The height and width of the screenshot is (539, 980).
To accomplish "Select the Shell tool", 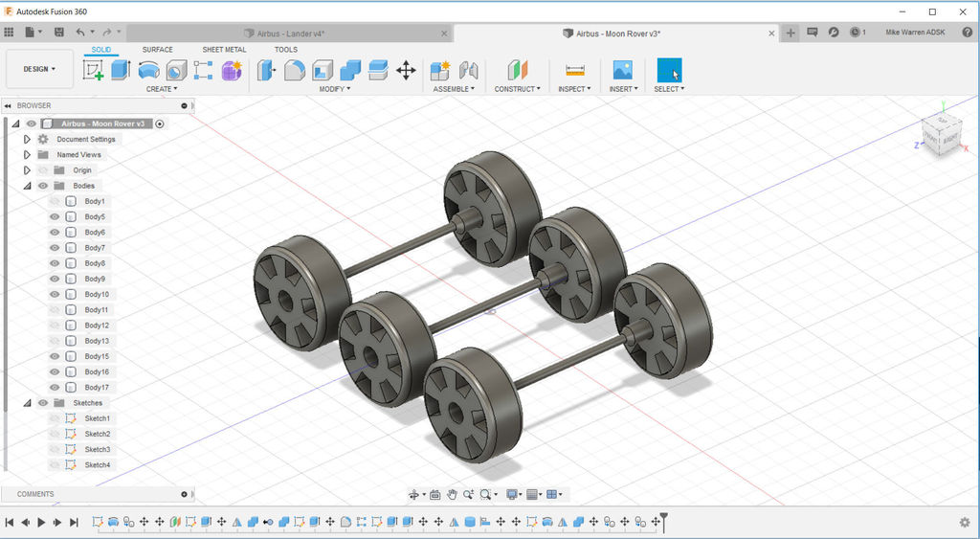I will pos(323,70).
